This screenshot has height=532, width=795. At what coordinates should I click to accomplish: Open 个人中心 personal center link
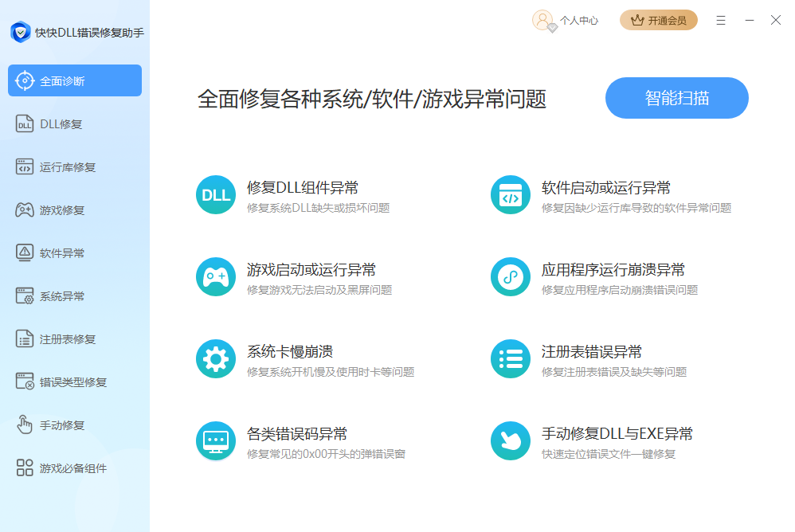[578, 21]
